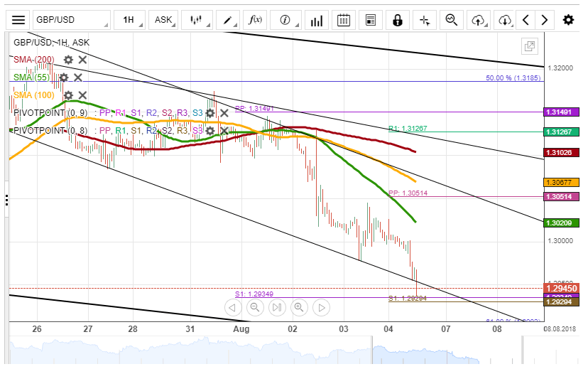Click the 1.31026 SMA price tag
The width and height of the screenshot is (588, 369).
coord(561,152)
